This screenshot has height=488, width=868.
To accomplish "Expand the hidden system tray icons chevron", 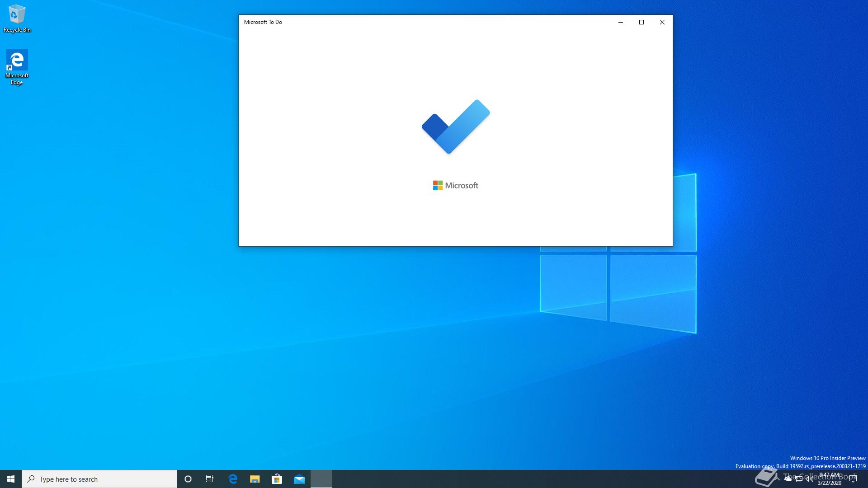I will (x=777, y=479).
